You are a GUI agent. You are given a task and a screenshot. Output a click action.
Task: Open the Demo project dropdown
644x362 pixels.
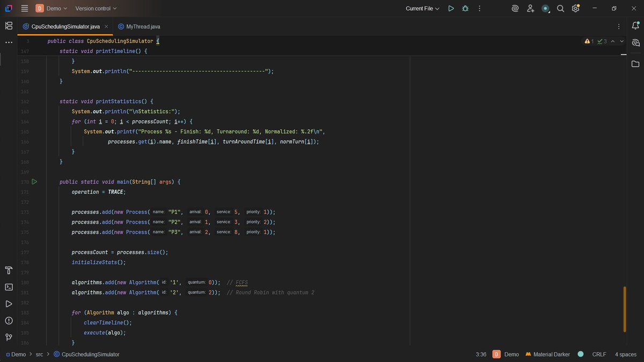pyautogui.click(x=52, y=9)
